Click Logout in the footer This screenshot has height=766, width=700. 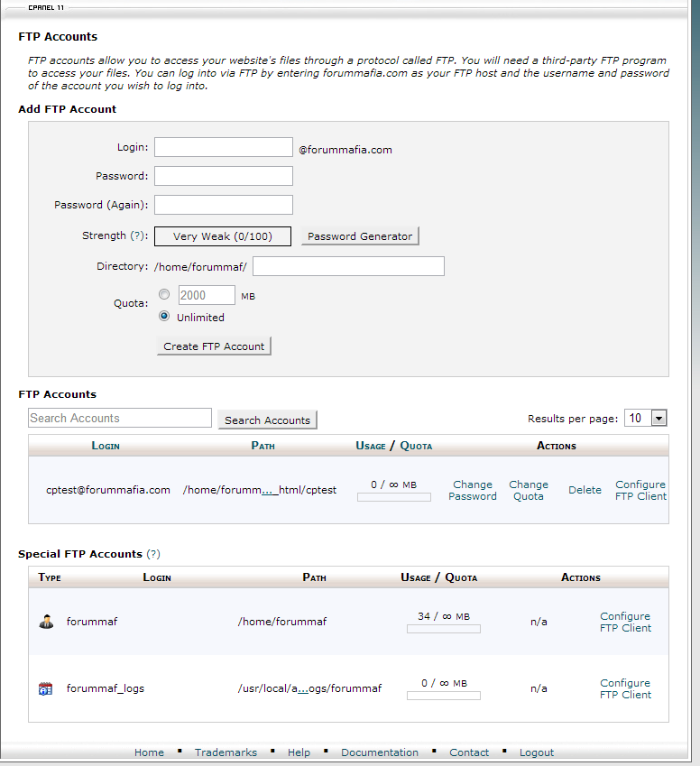pyautogui.click(x=537, y=752)
